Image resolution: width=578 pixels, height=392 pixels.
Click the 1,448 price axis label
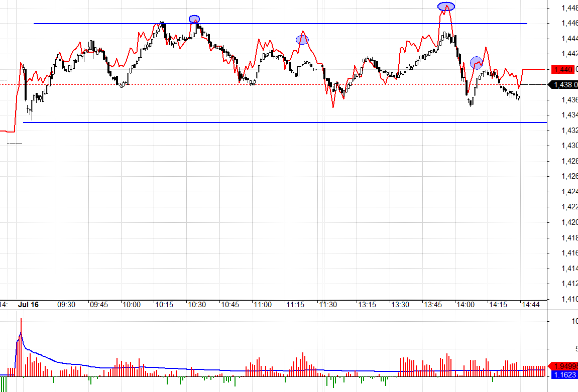[x=569, y=8]
